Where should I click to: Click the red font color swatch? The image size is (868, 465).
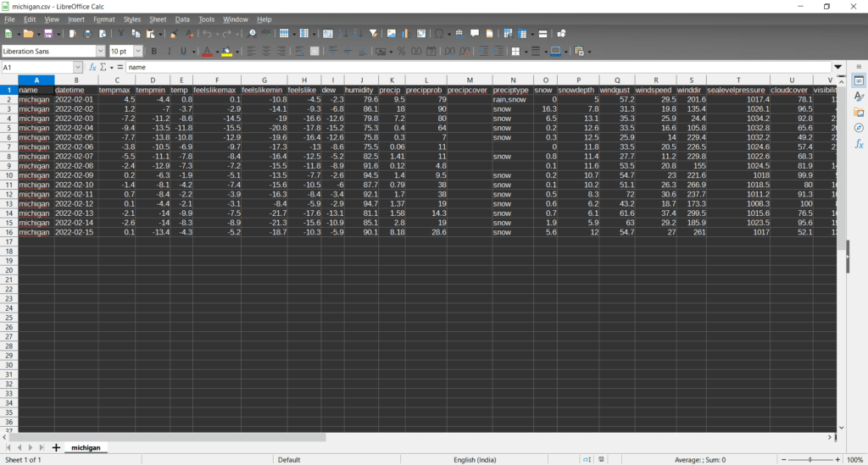tap(206, 52)
